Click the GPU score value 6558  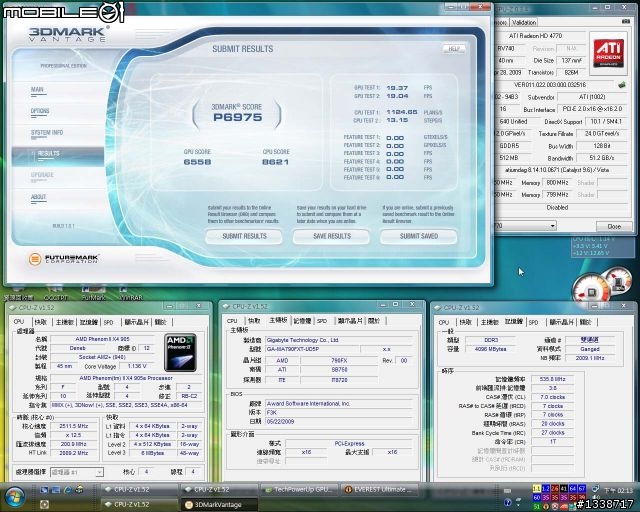coord(197,162)
